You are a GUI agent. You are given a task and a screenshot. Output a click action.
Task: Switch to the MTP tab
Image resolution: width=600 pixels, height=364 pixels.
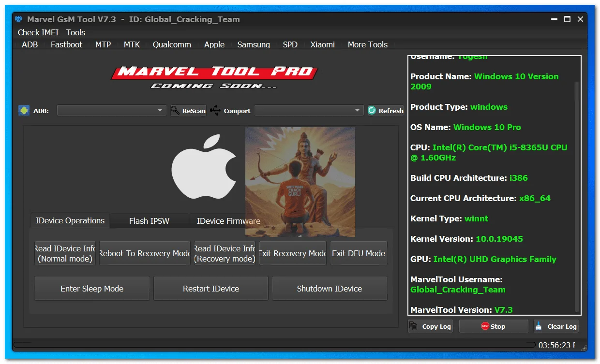[103, 44]
